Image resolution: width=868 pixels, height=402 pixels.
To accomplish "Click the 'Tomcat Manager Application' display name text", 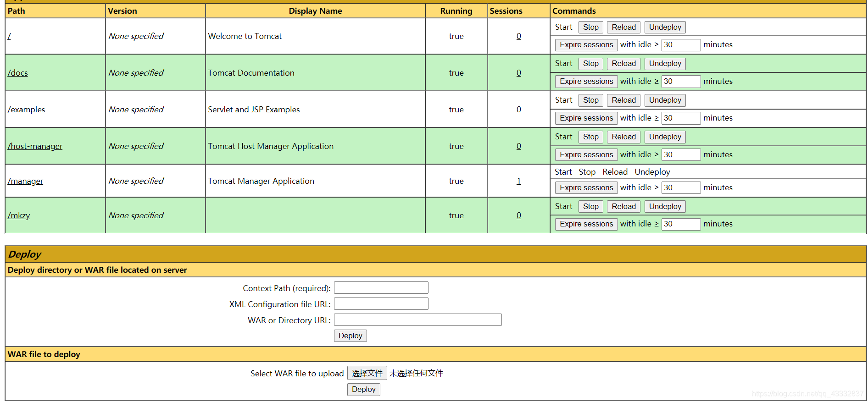I will [261, 181].
